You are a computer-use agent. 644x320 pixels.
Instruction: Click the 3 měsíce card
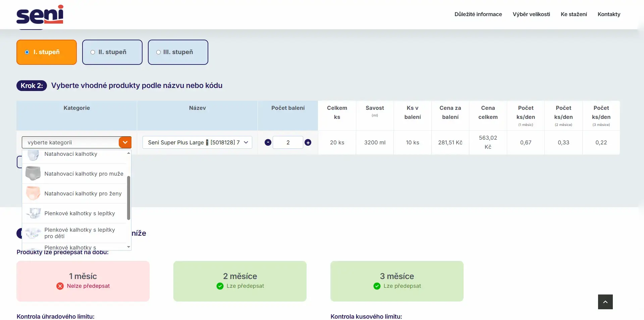pyautogui.click(x=397, y=281)
